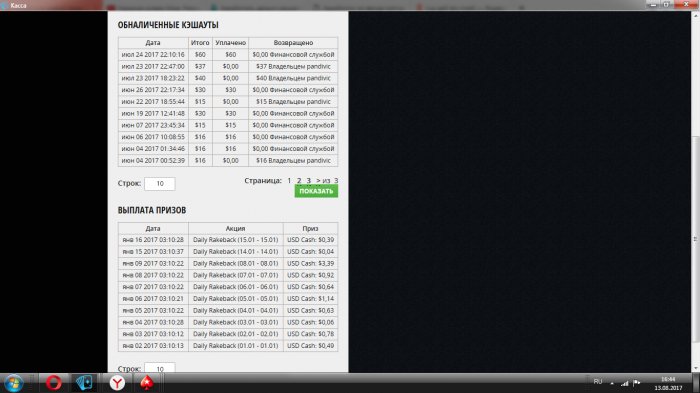The height and width of the screenshot is (393, 700).
Task: Go to page 3 in pagination
Action: tap(308, 180)
